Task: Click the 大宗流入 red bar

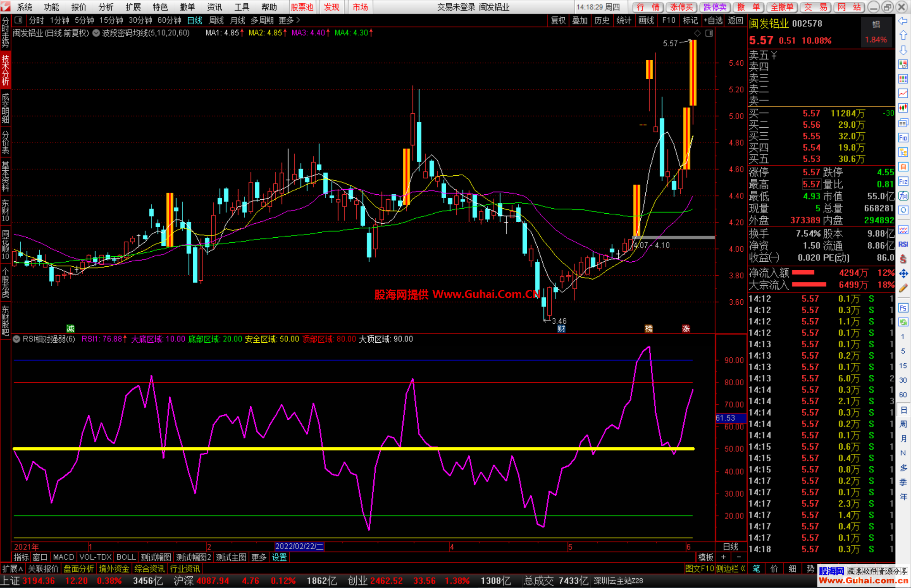Action: [809, 285]
